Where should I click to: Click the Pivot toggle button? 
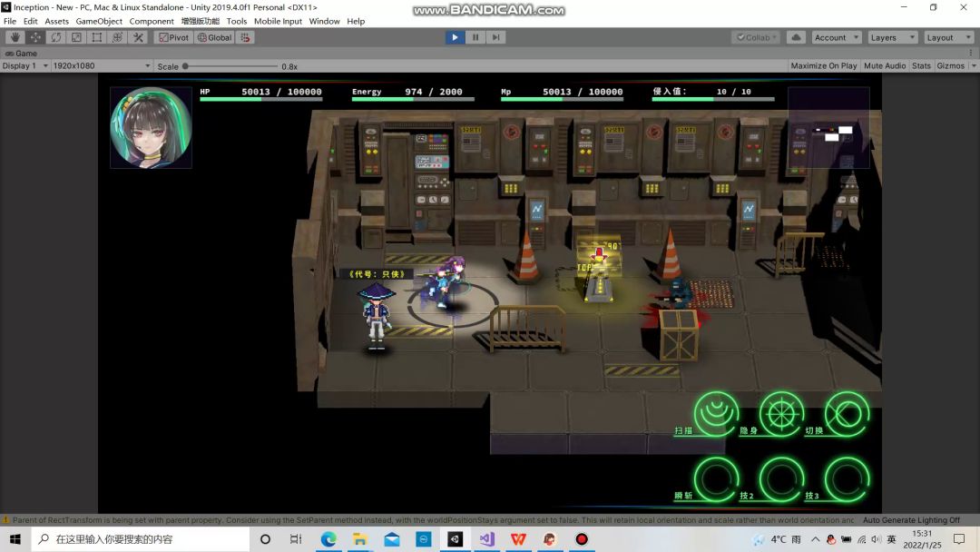coord(173,37)
